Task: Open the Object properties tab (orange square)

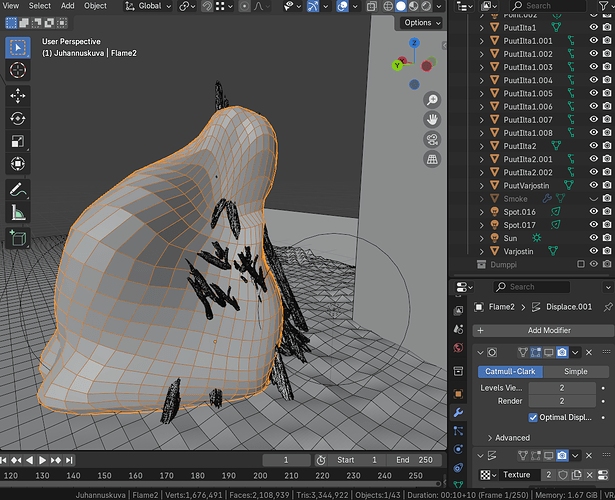Action: tap(458, 393)
